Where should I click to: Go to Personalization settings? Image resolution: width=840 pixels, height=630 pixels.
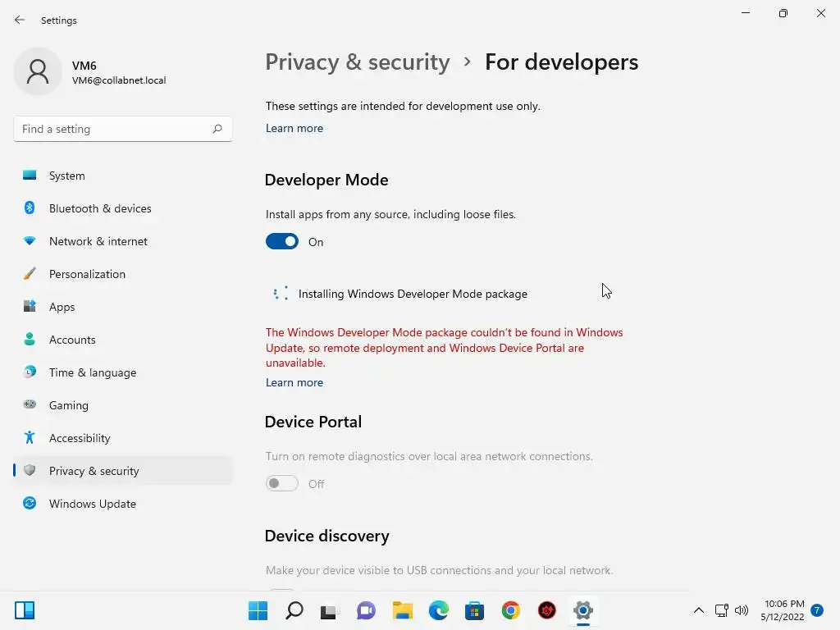(87, 274)
